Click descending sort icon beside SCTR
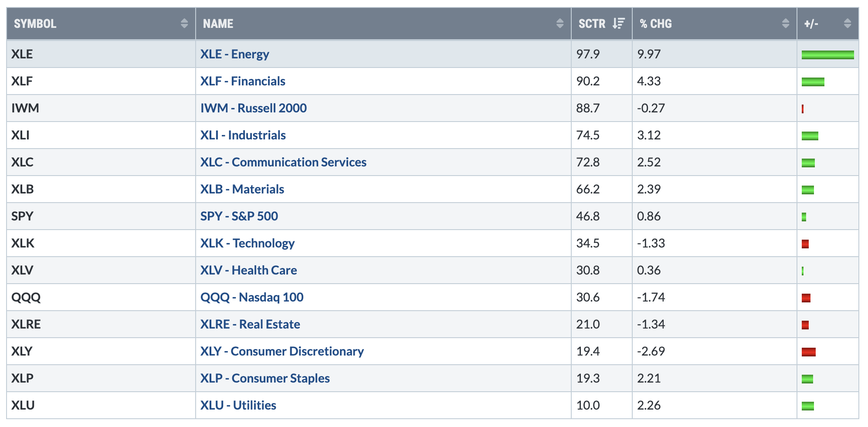868x427 pixels. (x=618, y=24)
